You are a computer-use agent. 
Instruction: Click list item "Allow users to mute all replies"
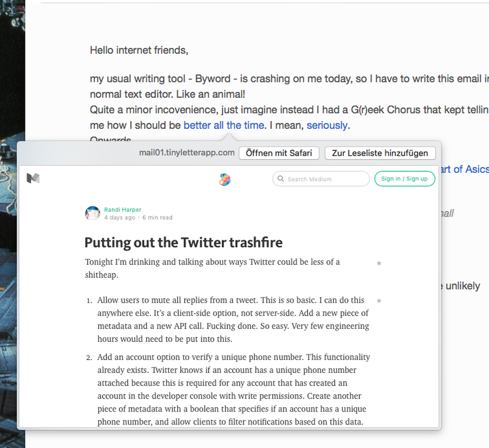(233, 320)
